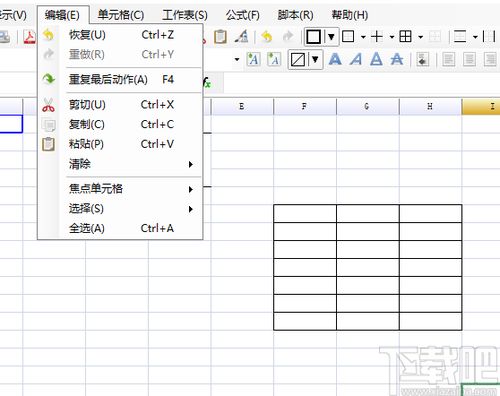Click the undo arrow icon in toolbar
Viewport: 500px width, 396px height.
[x=267, y=37]
